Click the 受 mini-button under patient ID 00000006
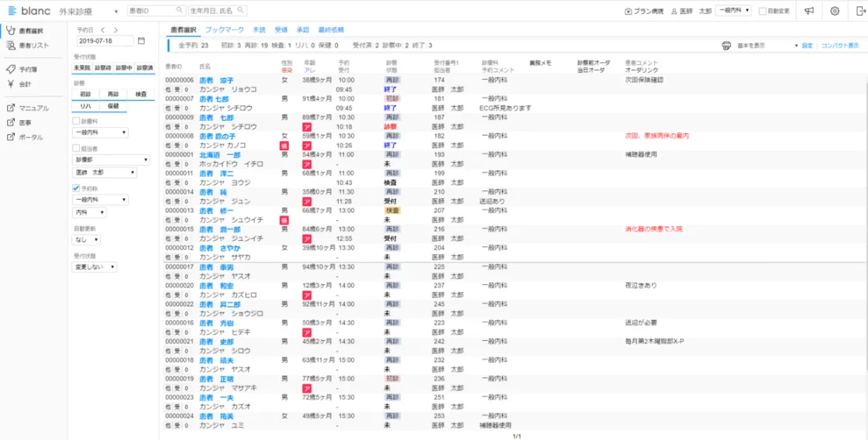 click(177, 89)
